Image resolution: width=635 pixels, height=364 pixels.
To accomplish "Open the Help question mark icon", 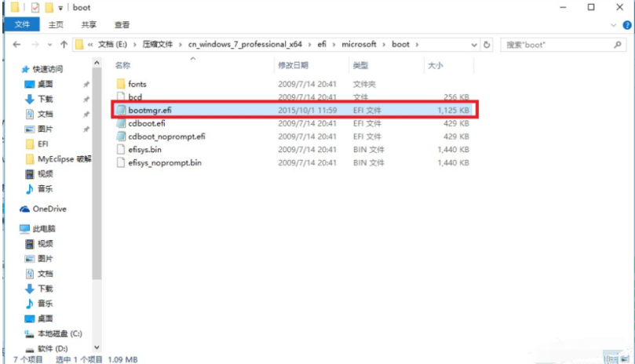I will [x=627, y=25].
